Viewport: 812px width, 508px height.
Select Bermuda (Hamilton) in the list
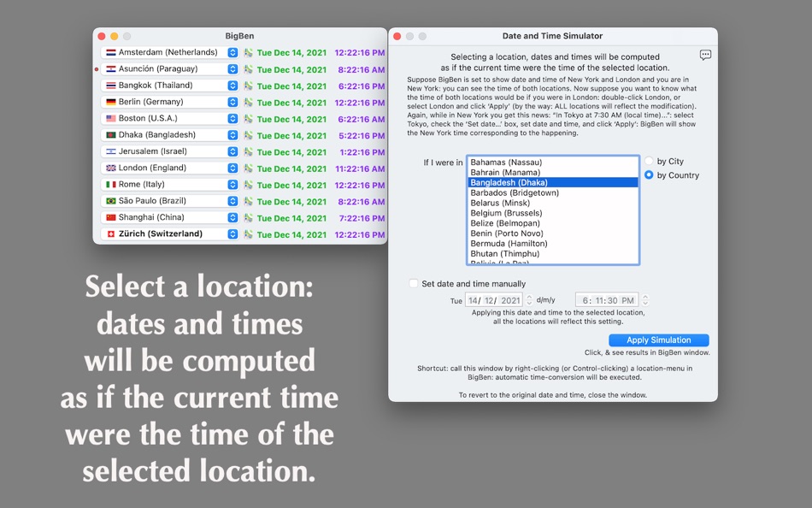coord(553,243)
